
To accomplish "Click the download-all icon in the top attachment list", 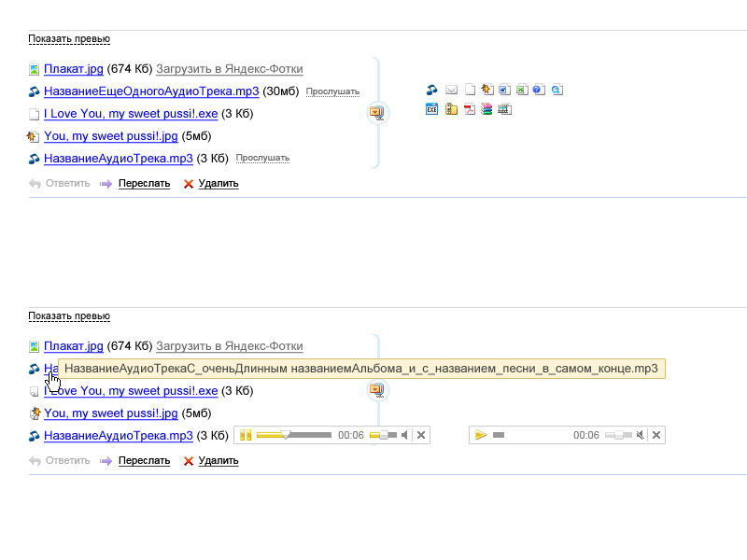I will coord(376,112).
